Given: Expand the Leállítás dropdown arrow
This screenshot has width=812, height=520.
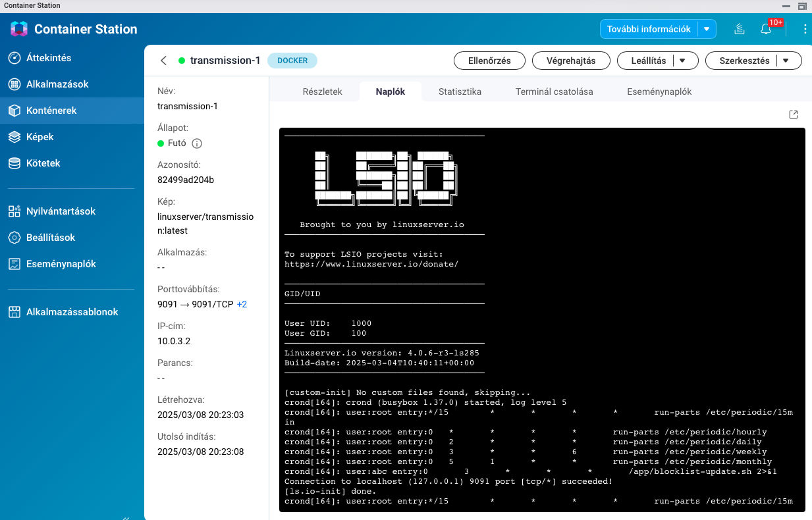Looking at the screenshot, I should coord(683,61).
